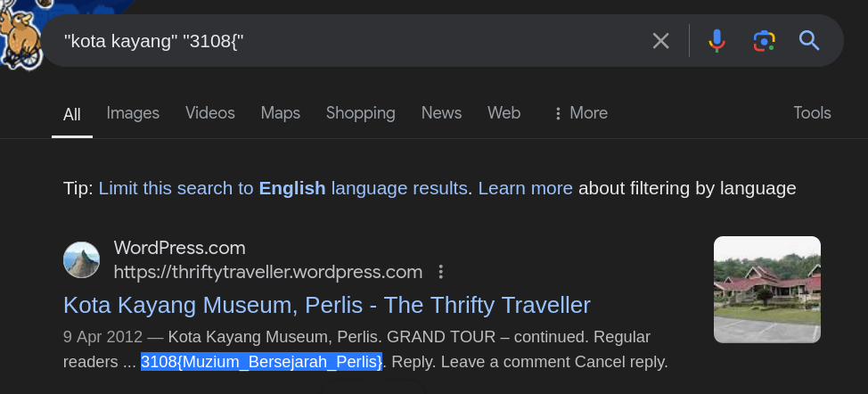This screenshot has width=868, height=394.
Task: Select the All results tab
Action: [x=72, y=114]
